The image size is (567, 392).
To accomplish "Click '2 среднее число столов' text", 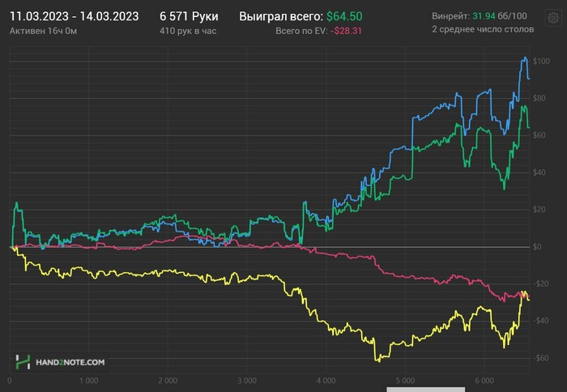I will coord(483,29).
